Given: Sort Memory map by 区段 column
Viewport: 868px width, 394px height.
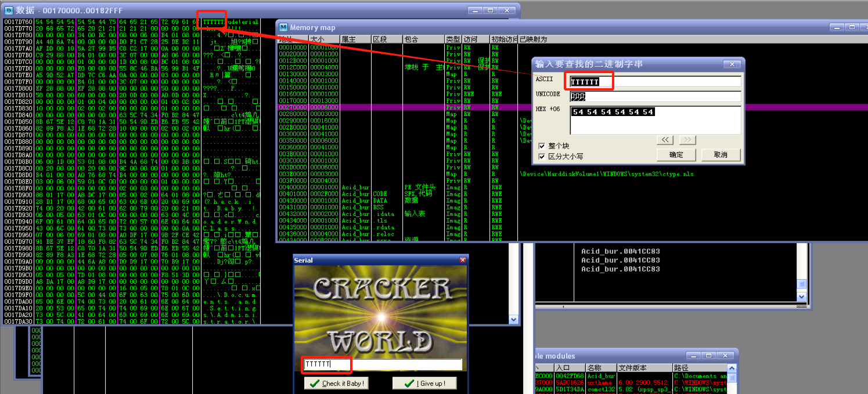Looking at the screenshot, I should click(387, 39).
